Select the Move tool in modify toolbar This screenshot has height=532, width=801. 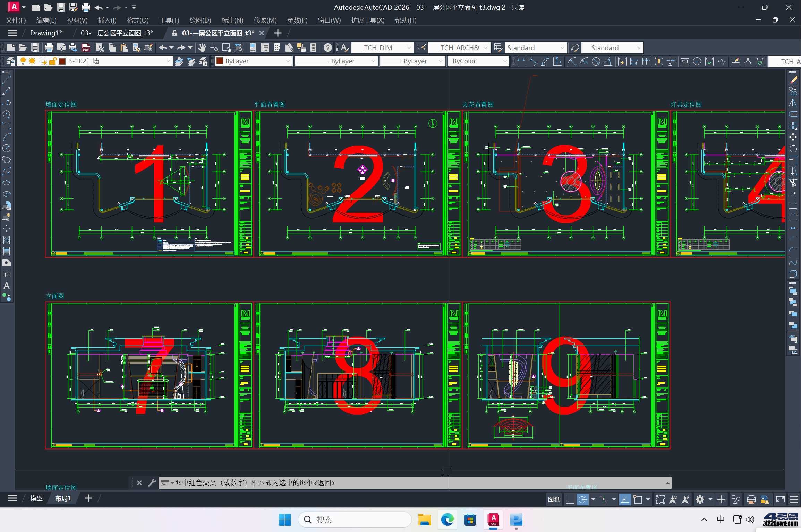tap(793, 137)
